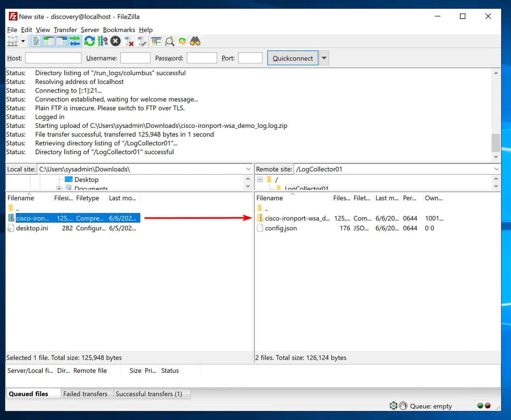
Task: Refresh the file and folder lists
Action: (x=89, y=41)
